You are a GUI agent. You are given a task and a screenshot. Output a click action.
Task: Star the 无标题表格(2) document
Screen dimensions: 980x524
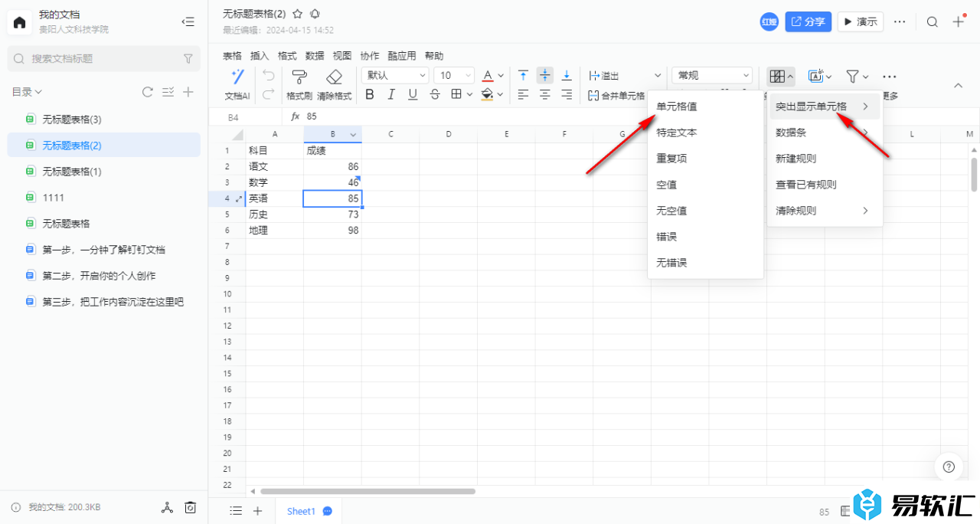(298, 14)
